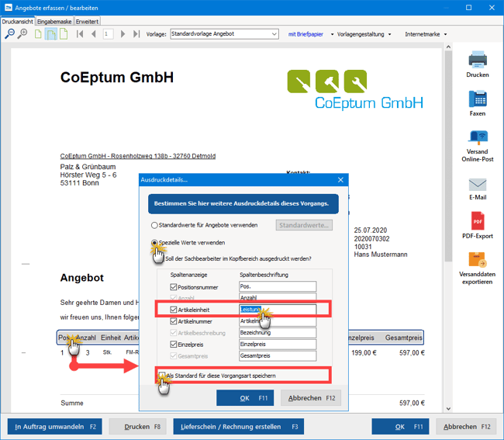The height and width of the screenshot is (440, 504).
Task: Click the Versand Online-Post icon
Action: 477,138
